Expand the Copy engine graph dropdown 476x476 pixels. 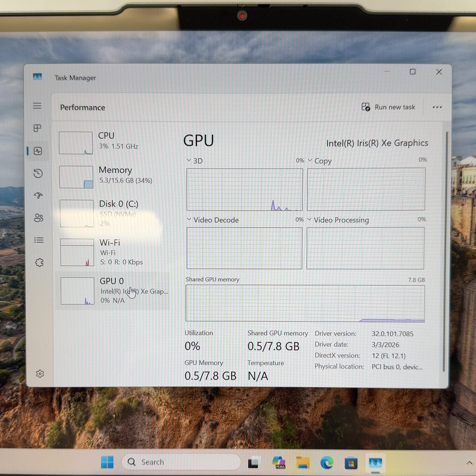pos(310,161)
